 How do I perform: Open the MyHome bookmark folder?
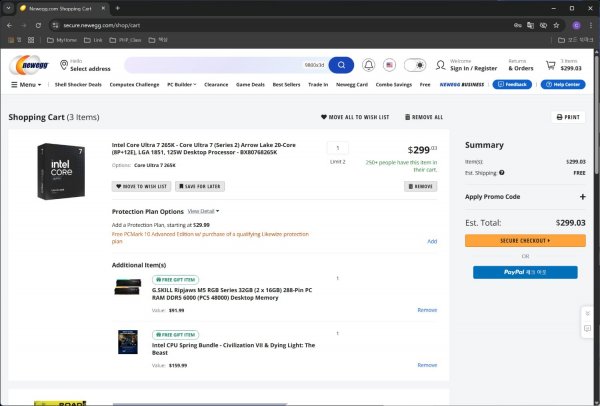pyautogui.click(x=62, y=40)
